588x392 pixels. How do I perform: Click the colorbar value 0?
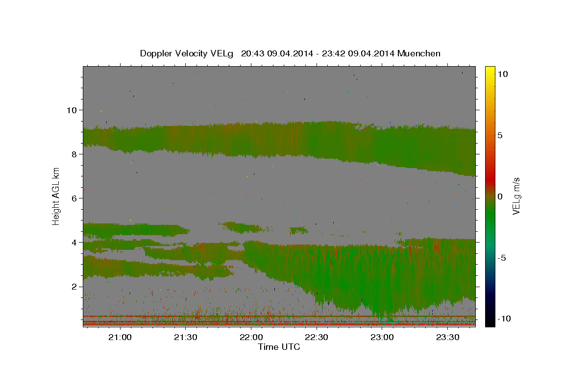(x=500, y=196)
